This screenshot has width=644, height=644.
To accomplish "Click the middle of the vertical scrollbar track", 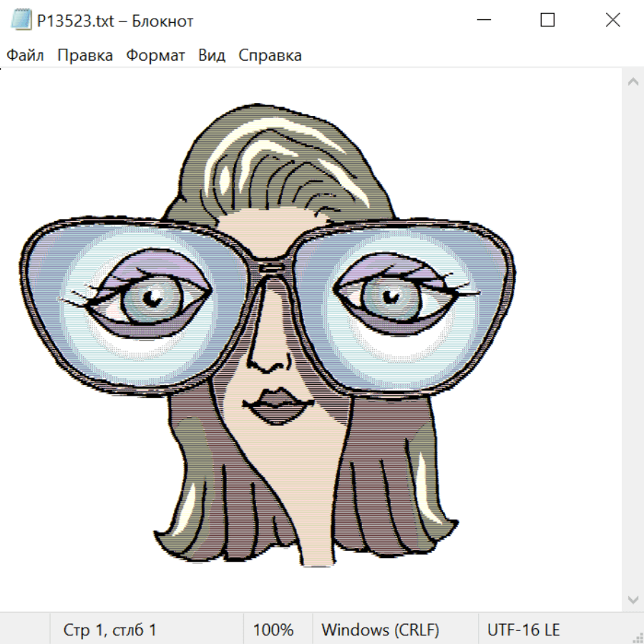I will click(x=633, y=340).
